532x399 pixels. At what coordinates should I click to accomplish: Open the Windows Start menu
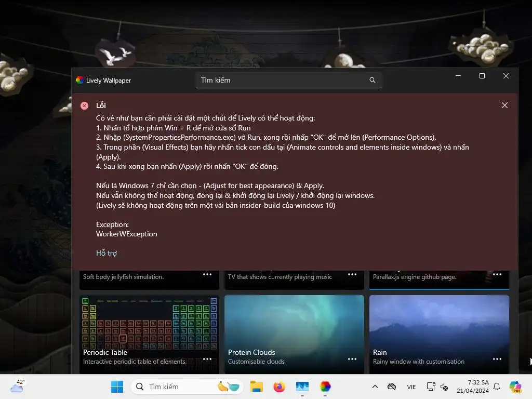[117, 387]
